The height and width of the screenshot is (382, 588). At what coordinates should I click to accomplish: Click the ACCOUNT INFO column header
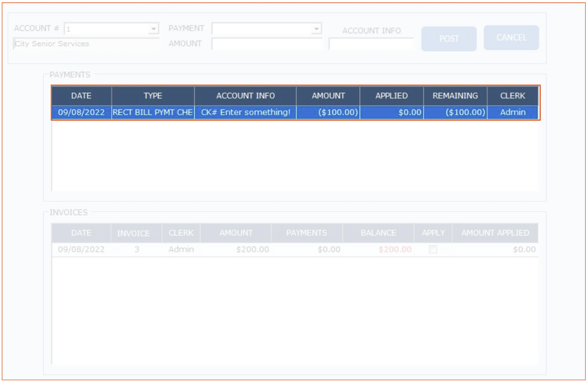pos(245,96)
